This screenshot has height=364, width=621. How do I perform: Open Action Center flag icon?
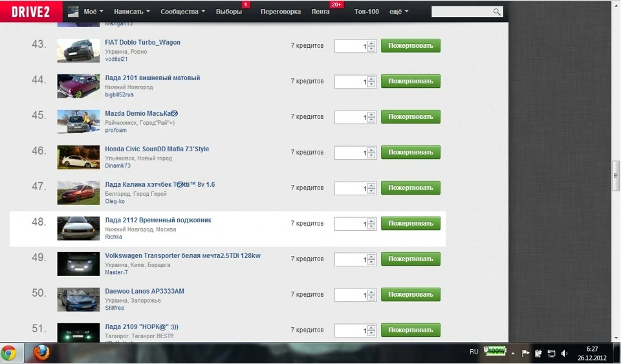(x=525, y=353)
